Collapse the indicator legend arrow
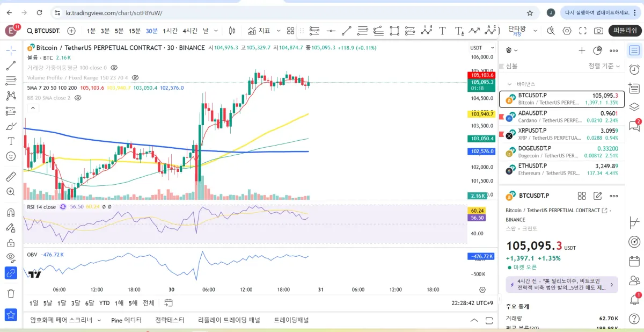Screen dimensions: 644x332 coord(33,108)
